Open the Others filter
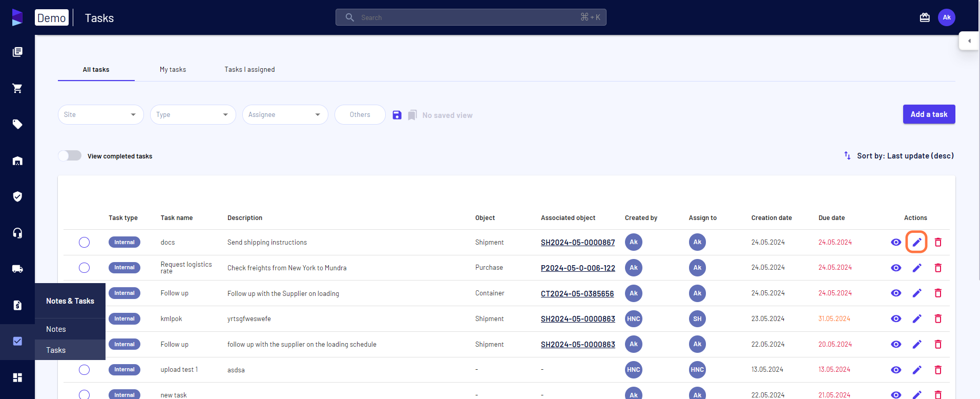The height and width of the screenshot is (399, 980). point(360,114)
